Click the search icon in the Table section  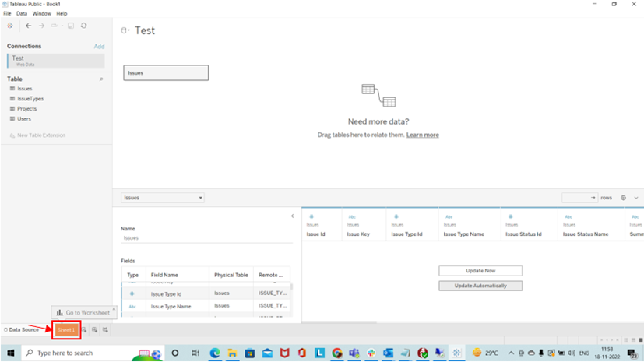[x=101, y=79]
